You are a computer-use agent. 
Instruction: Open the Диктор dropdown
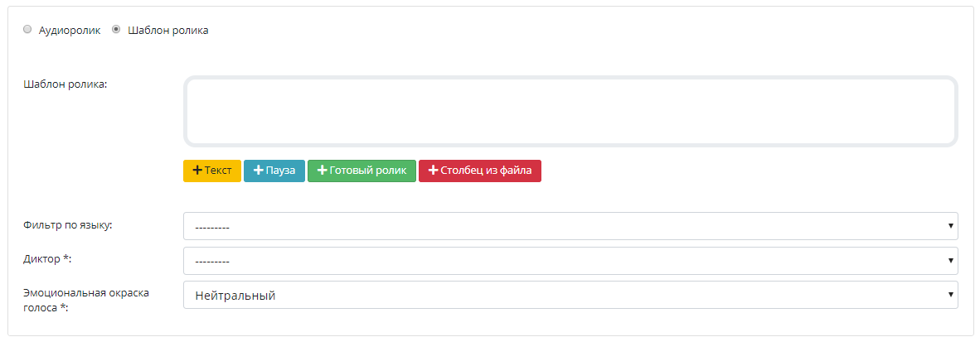point(570,260)
